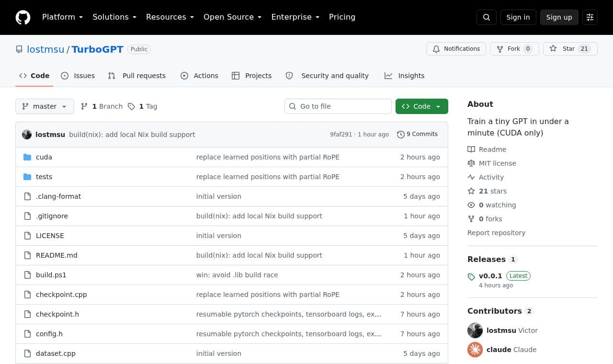Click the config.h file icon
Image resolution: width=613 pixels, height=364 pixels.
(x=27, y=334)
